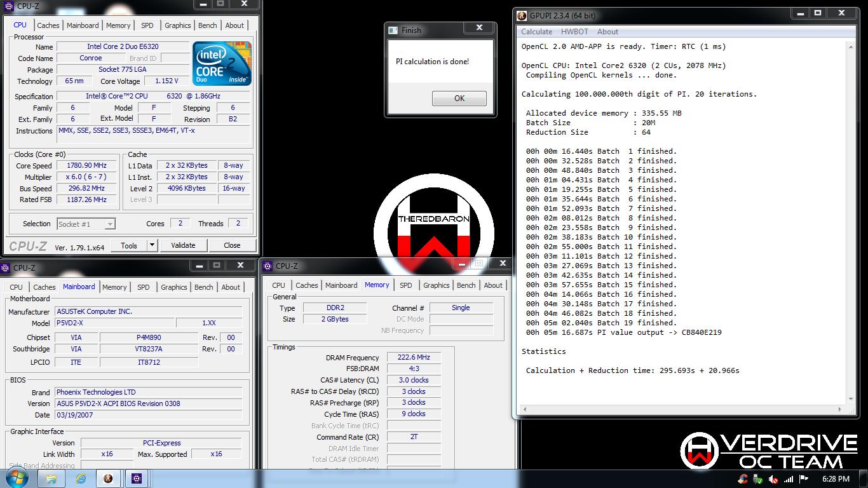Image resolution: width=868 pixels, height=488 pixels.
Task: Switch to Caches tab in the top CPU-Z window
Action: pos(48,25)
